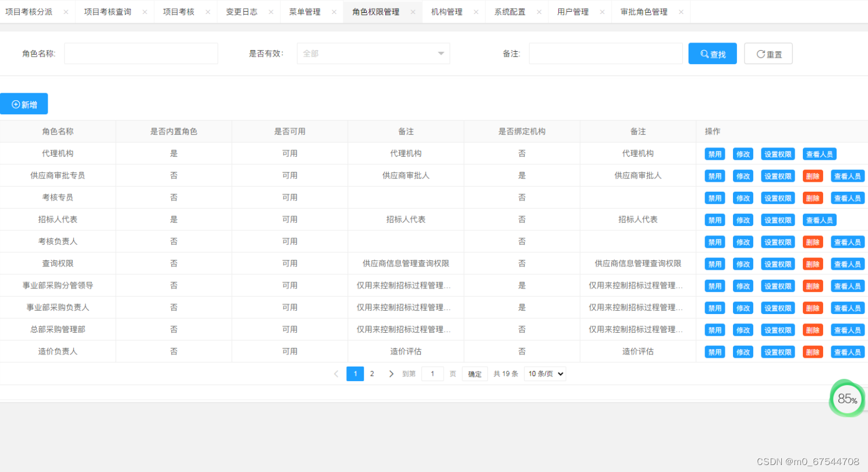Click the plus icon on the 新增 button

click(x=15, y=104)
